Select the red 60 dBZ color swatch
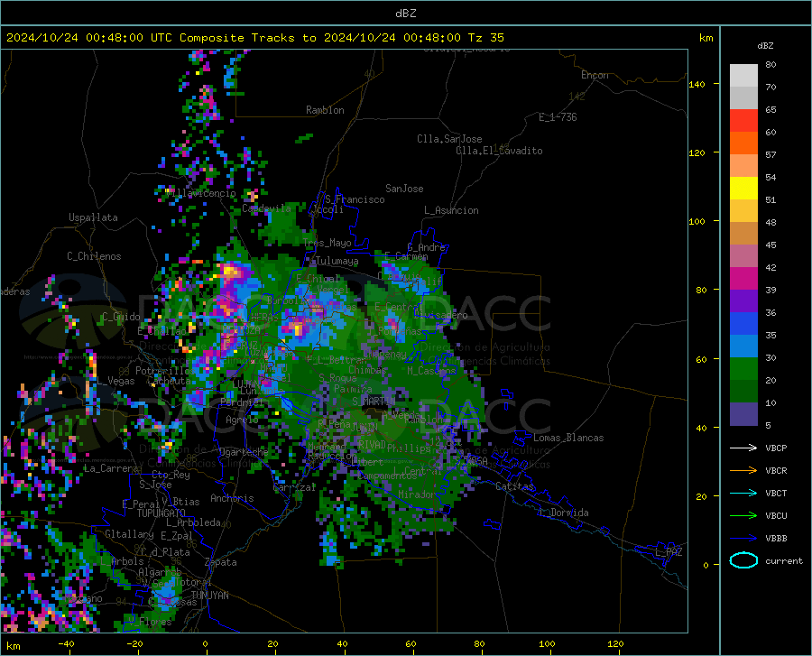This screenshot has height=656, width=812. (743, 121)
